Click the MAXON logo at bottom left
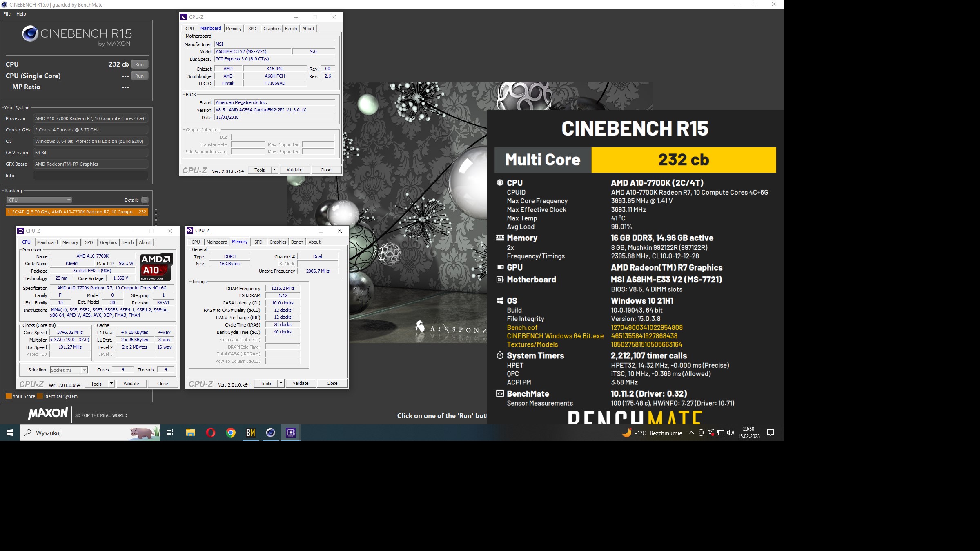The width and height of the screenshot is (980, 551). [x=48, y=414]
